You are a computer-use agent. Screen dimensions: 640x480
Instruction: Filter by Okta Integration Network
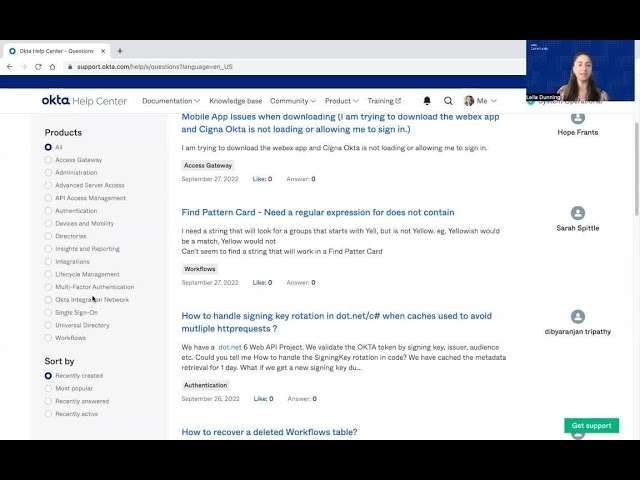click(x=48, y=300)
